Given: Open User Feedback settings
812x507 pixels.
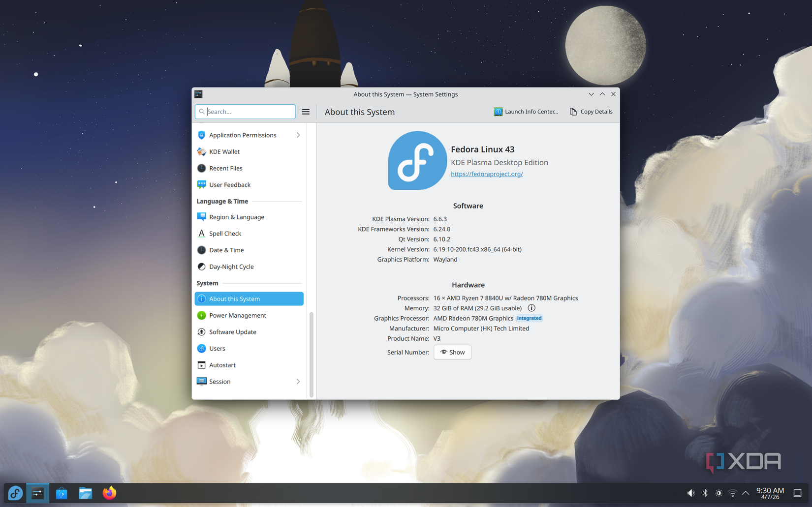Looking at the screenshot, I should 229,184.
